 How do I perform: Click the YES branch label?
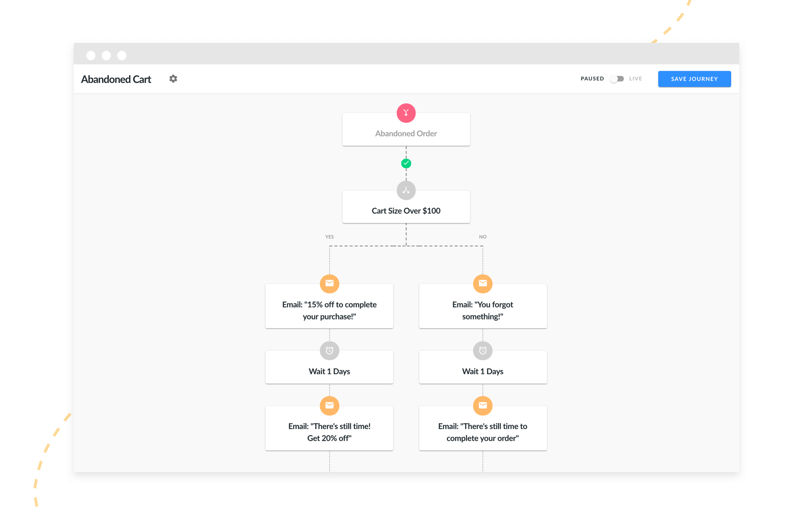point(329,237)
